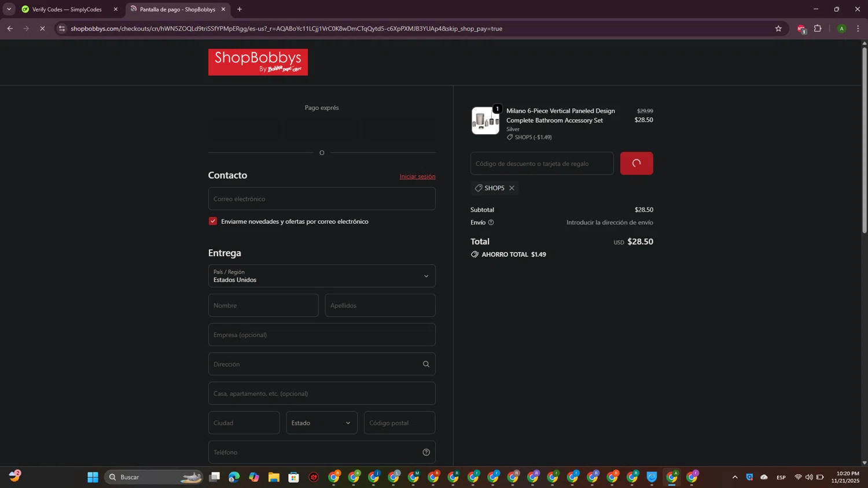This screenshot has width=868, height=488.
Task: Open the product thumbnail image
Action: pos(486,120)
